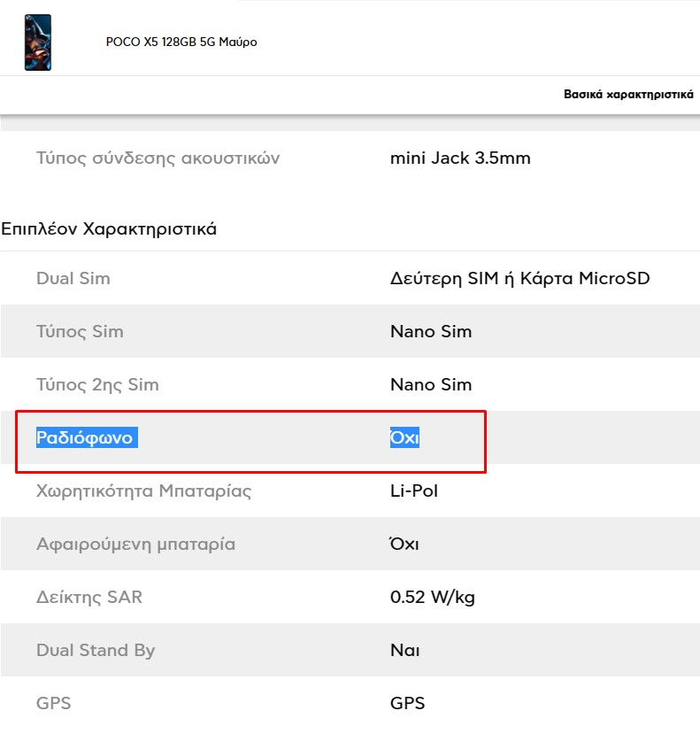The height and width of the screenshot is (734, 700).
Task: Click the Τύπος Sim row label
Action: coord(80,331)
